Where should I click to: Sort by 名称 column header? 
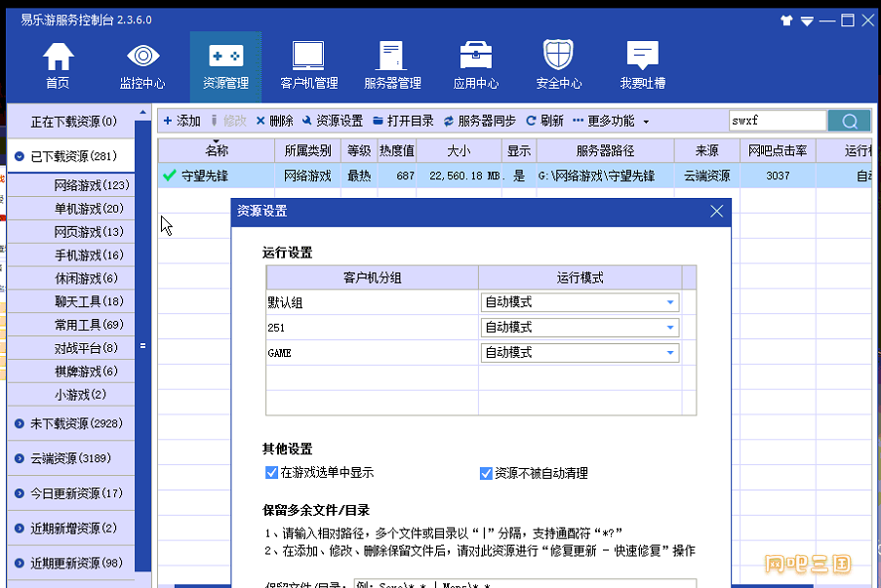pyautogui.click(x=217, y=150)
